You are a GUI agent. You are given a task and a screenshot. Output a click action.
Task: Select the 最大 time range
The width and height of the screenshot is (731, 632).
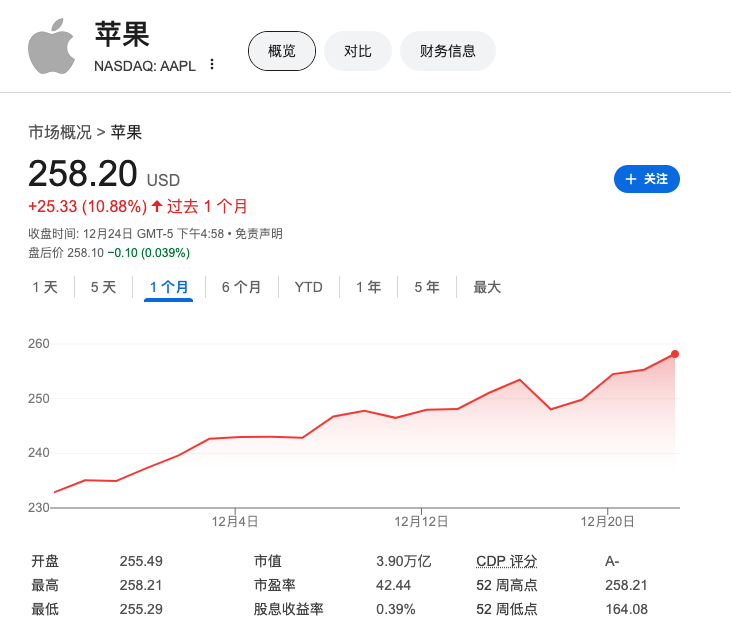point(487,287)
